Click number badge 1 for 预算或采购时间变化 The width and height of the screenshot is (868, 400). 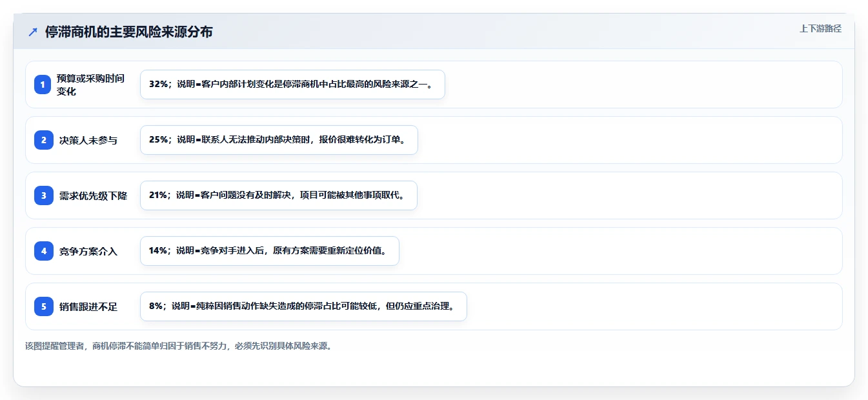(x=43, y=85)
